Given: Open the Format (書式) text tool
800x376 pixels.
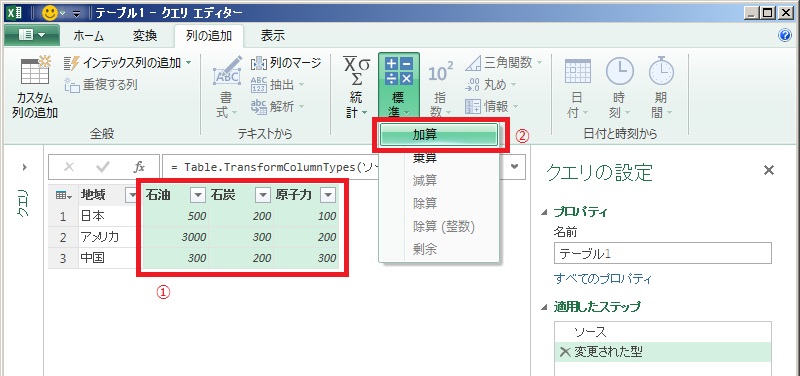Looking at the screenshot, I should point(227,87).
